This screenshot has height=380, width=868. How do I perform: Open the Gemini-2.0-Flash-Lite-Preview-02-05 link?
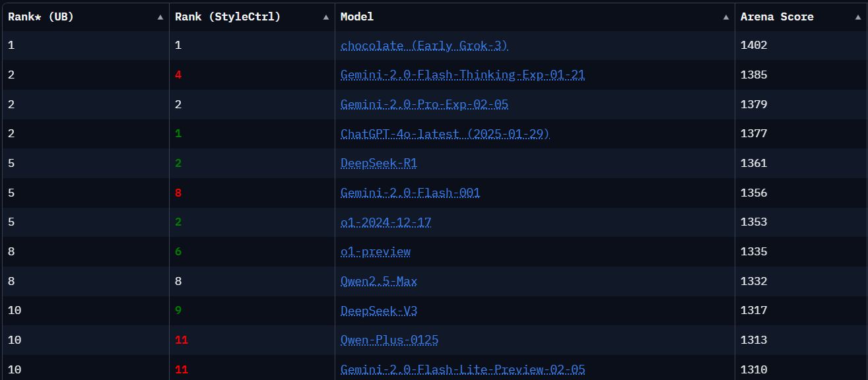click(x=462, y=369)
